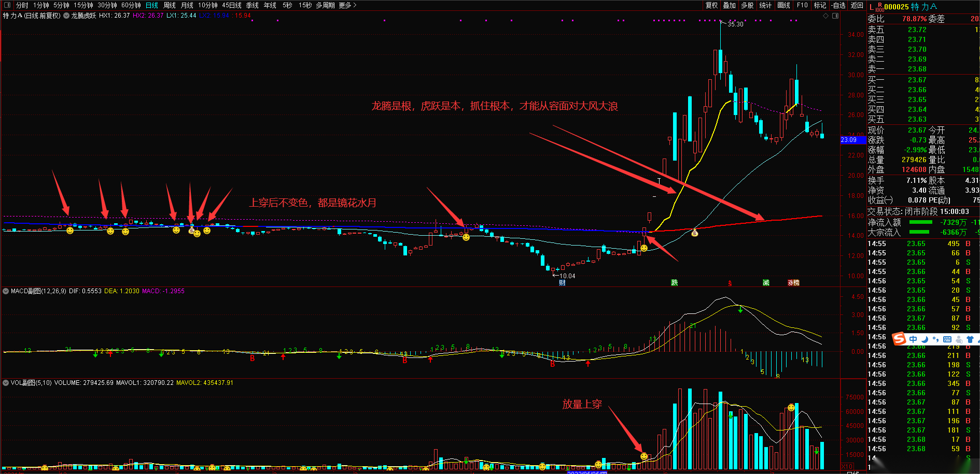
Task: Click the 返回 back button
Action: (x=857, y=5)
